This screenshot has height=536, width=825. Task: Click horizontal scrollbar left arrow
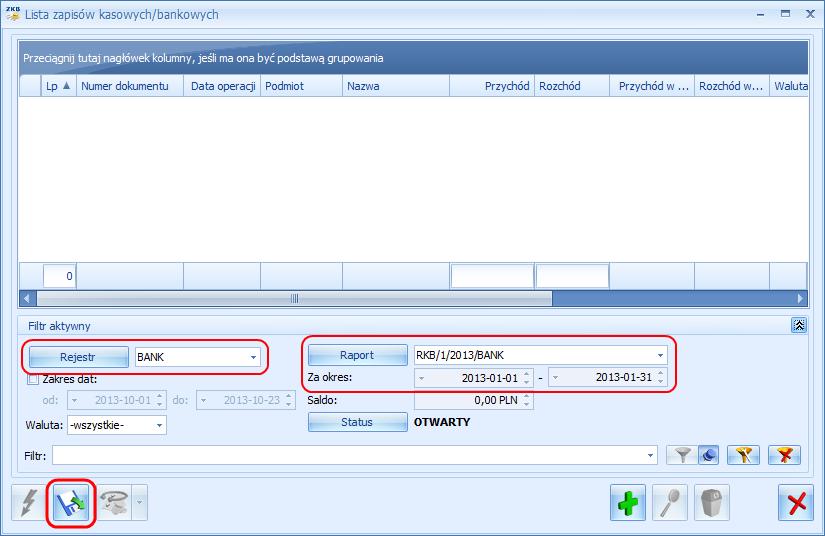coord(26,299)
